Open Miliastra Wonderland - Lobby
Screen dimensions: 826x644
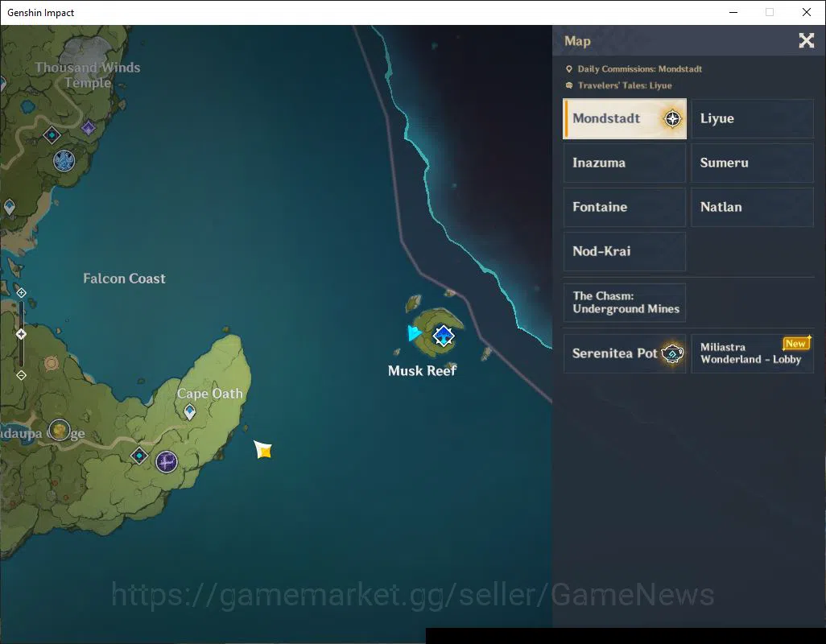752,353
